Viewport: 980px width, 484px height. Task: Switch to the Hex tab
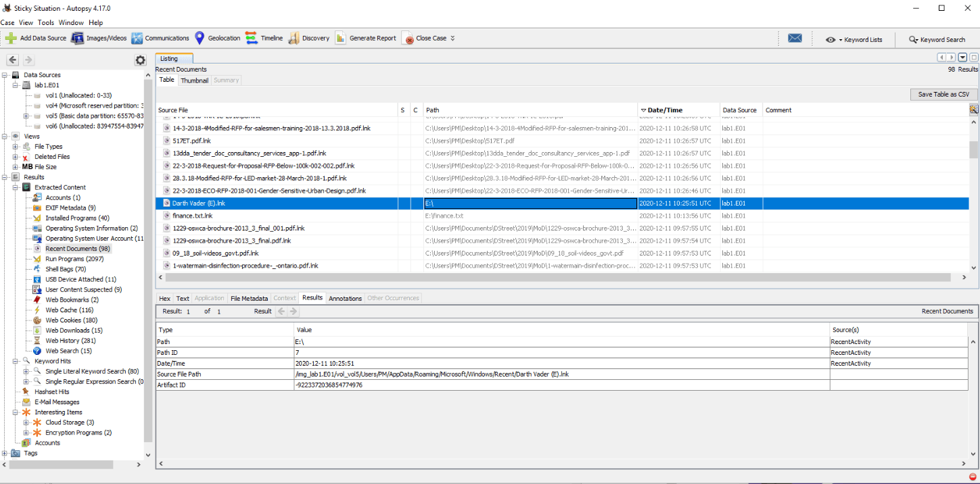coord(164,298)
